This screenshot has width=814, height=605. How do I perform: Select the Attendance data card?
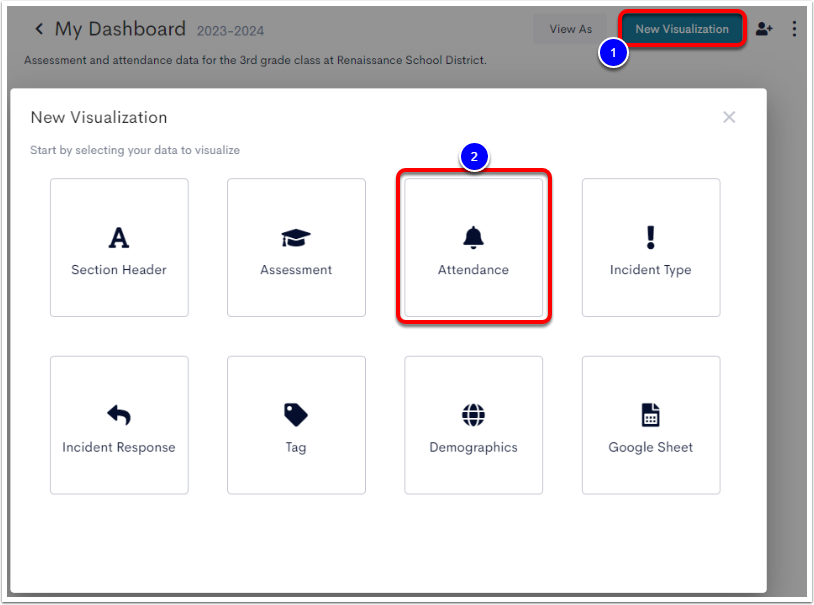(473, 248)
